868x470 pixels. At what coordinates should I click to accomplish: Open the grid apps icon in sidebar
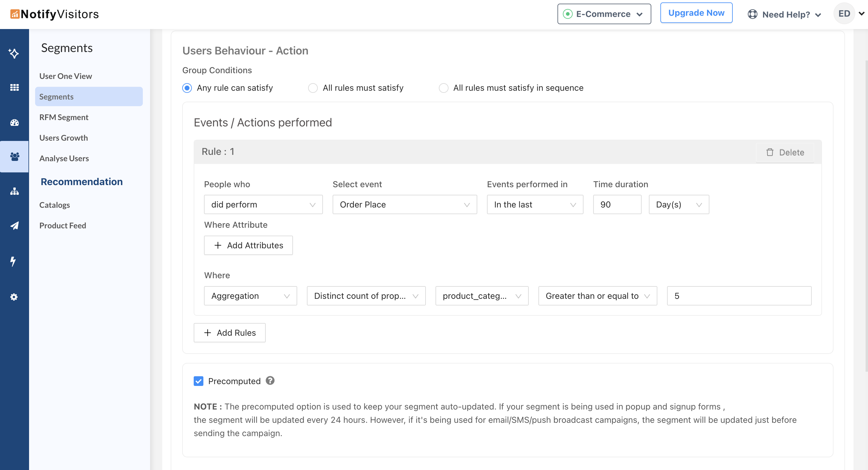point(14,87)
